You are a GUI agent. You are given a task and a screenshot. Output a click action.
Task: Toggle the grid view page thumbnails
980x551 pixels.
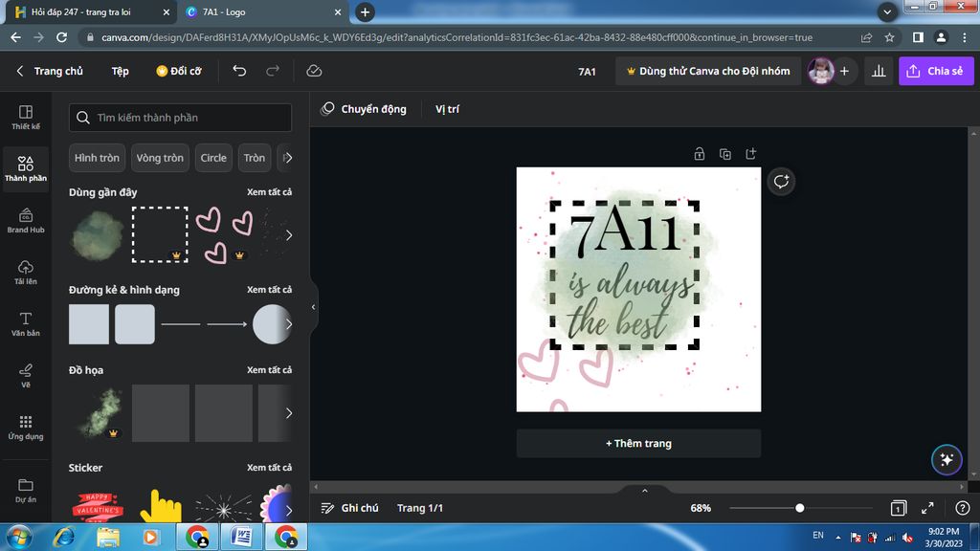899,508
